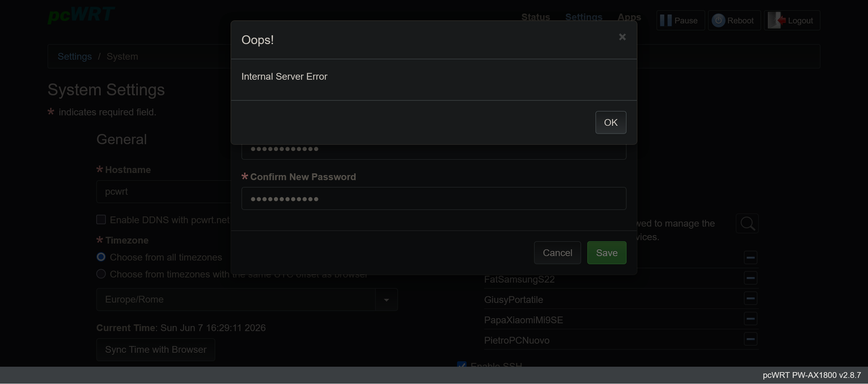Remove PapaXiaomiMi9SE with its minus icon
Viewport: 868px width, 384px height.
(751, 319)
